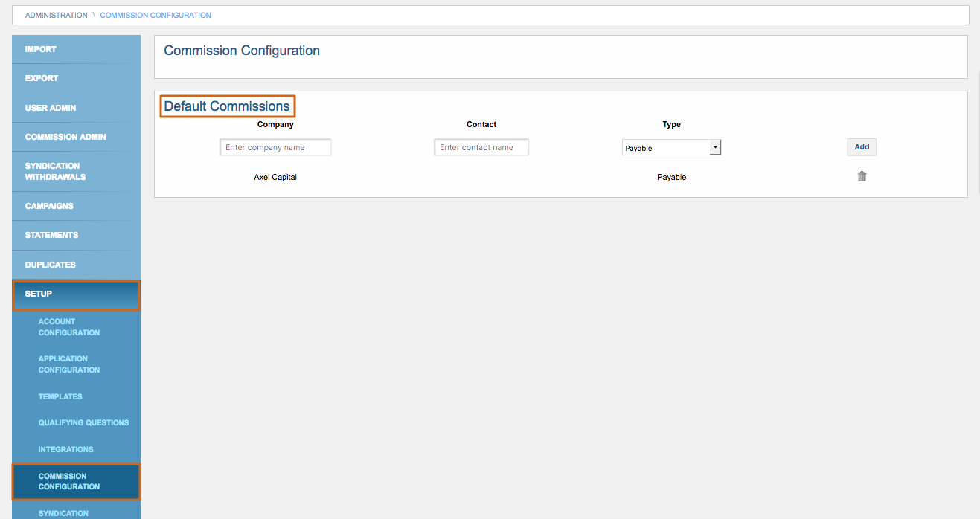Open the Payable type dropdown

pyautogui.click(x=671, y=147)
